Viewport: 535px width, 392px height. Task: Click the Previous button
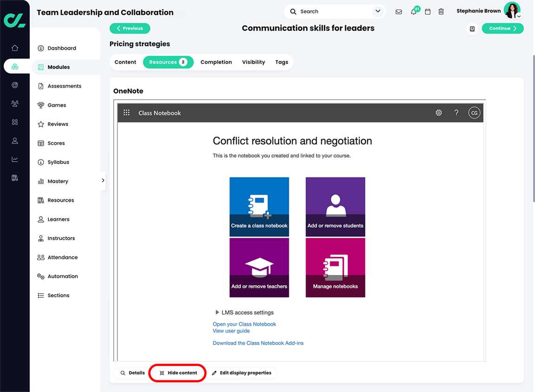[x=130, y=28]
